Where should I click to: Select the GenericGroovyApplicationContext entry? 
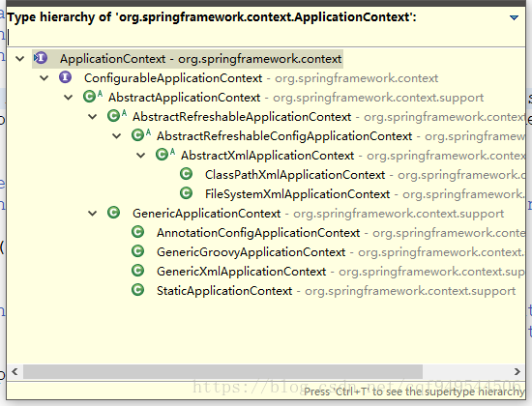(x=340, y=252)
